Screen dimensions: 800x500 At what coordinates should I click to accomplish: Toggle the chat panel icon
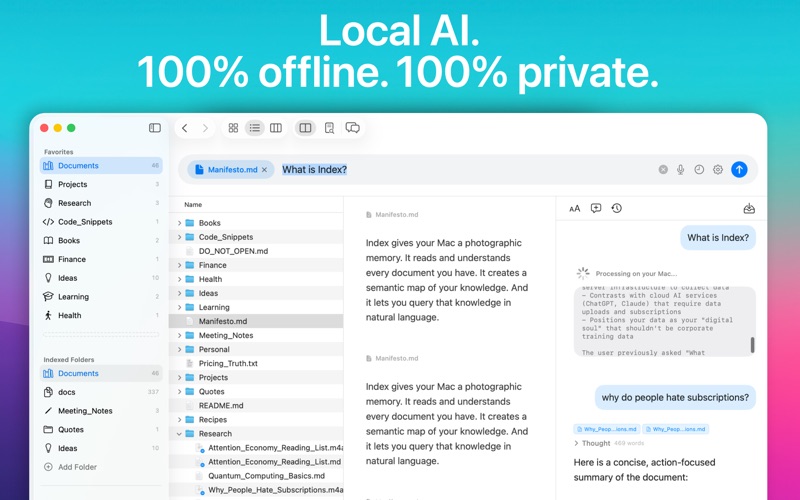click(353, 128)
